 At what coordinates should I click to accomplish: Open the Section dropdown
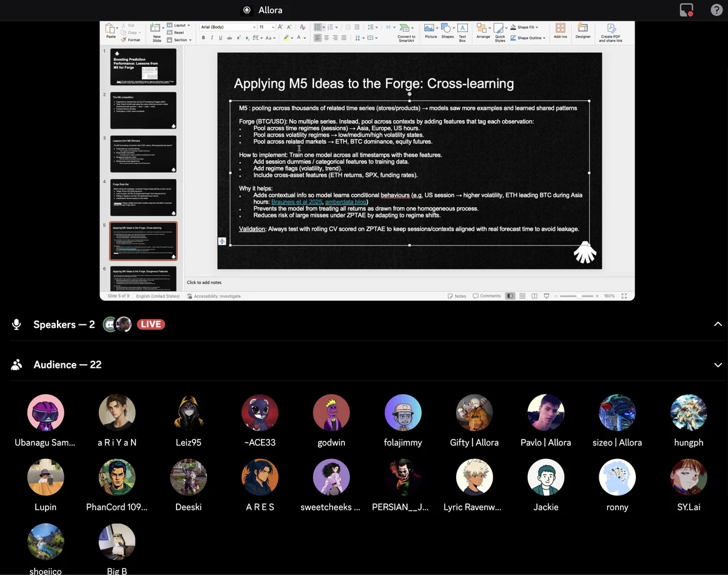click(x=178, y=40)
